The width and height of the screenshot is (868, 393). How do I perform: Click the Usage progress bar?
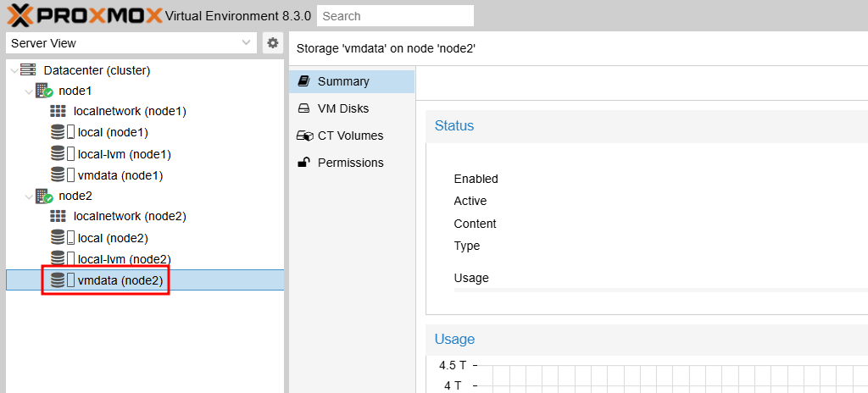(661, 290)
